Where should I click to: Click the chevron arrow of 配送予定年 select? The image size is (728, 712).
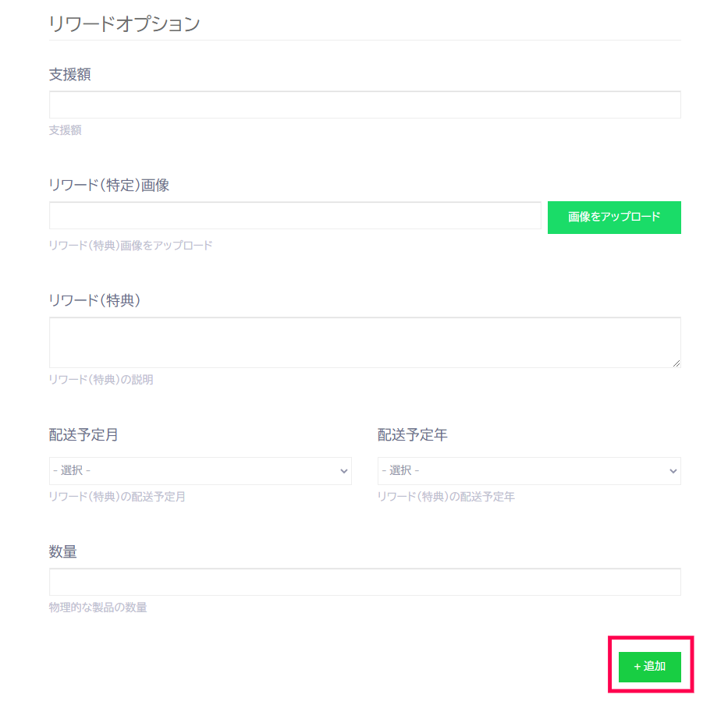click(x=673, y=471)
